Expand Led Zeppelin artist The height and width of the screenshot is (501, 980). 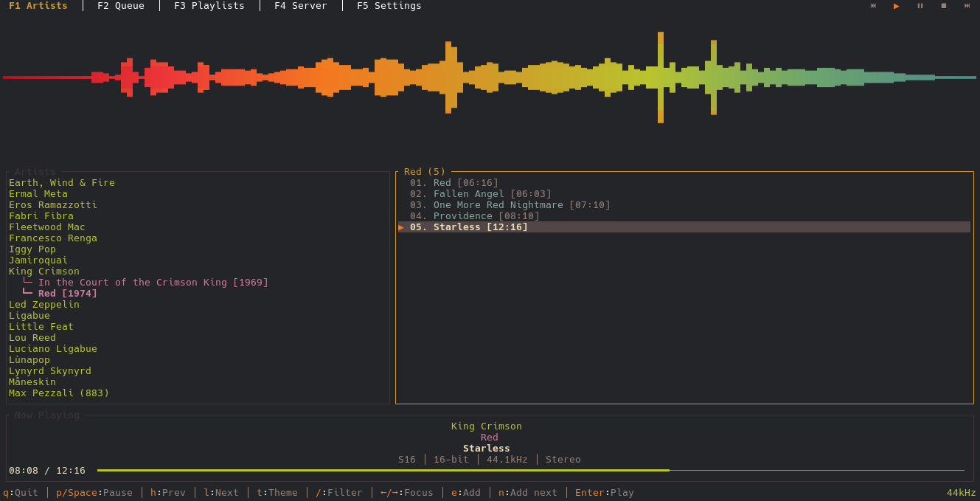pos(44,305)
